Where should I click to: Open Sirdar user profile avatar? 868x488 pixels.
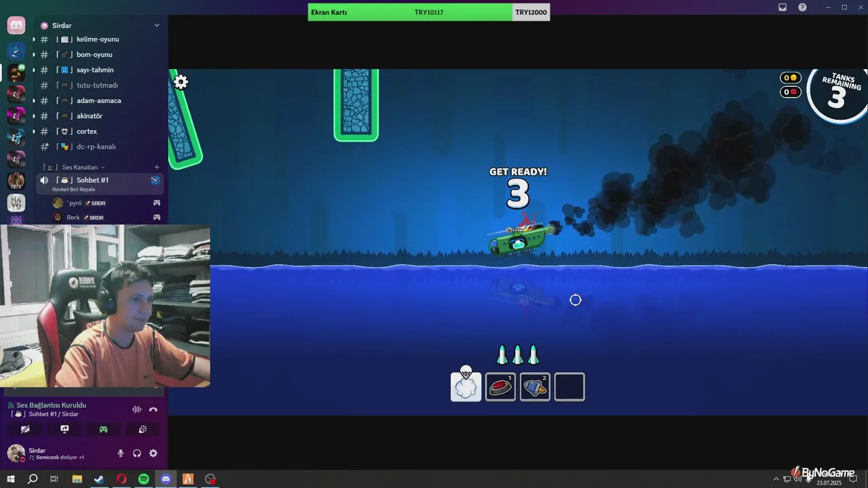point(16,453)
